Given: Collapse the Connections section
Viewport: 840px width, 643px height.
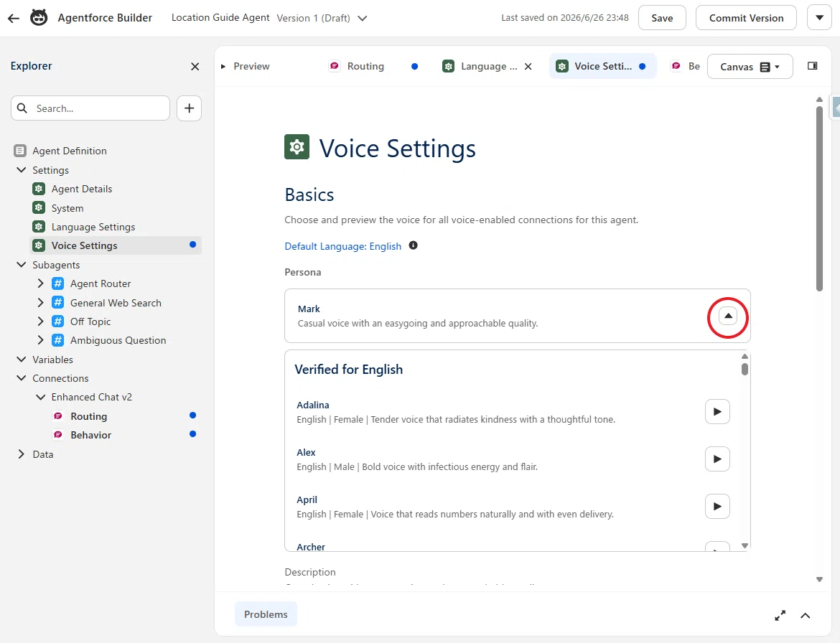Looking at the screenshot, I should click(x=22, y=378).
